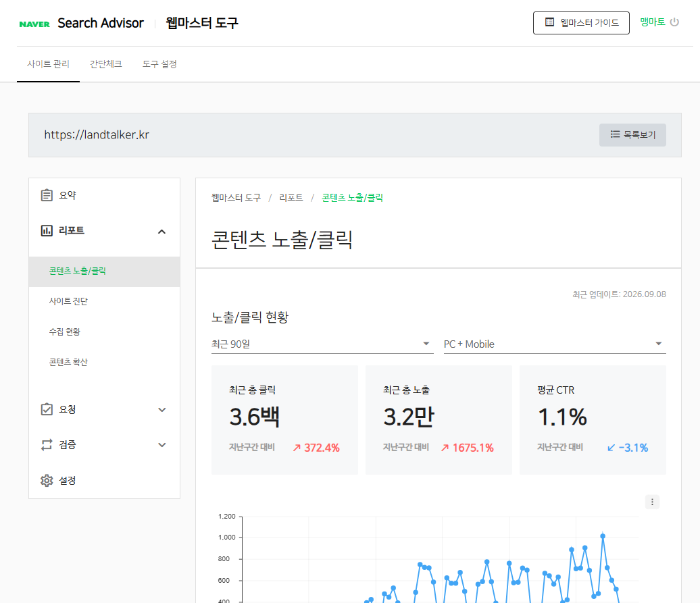Viewport: 700px width, 603px height.
Task: Click the 노출/클릭 현황 heading
Action: click(x=250, y=317)
